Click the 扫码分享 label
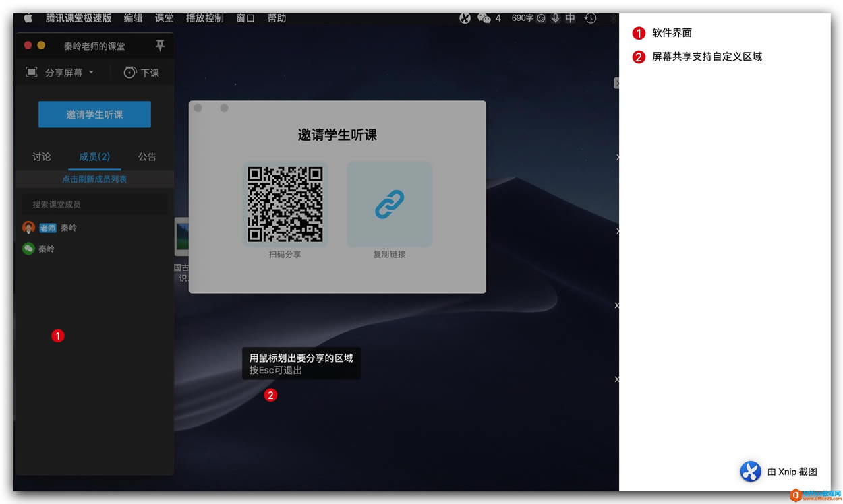This screenshot has width=843, height=504. click(x=285, y=255)
